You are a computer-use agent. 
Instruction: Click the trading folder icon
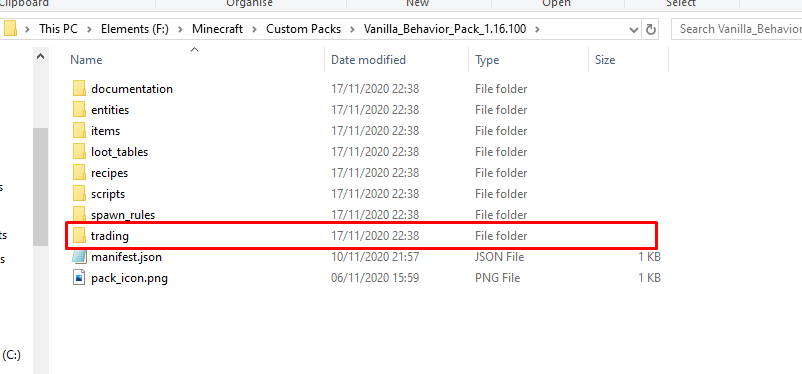(x=79, y=236)
